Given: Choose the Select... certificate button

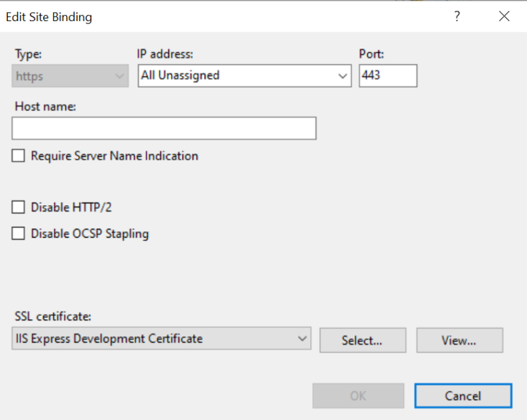Looking at the screenshot, I should [362, 341].
